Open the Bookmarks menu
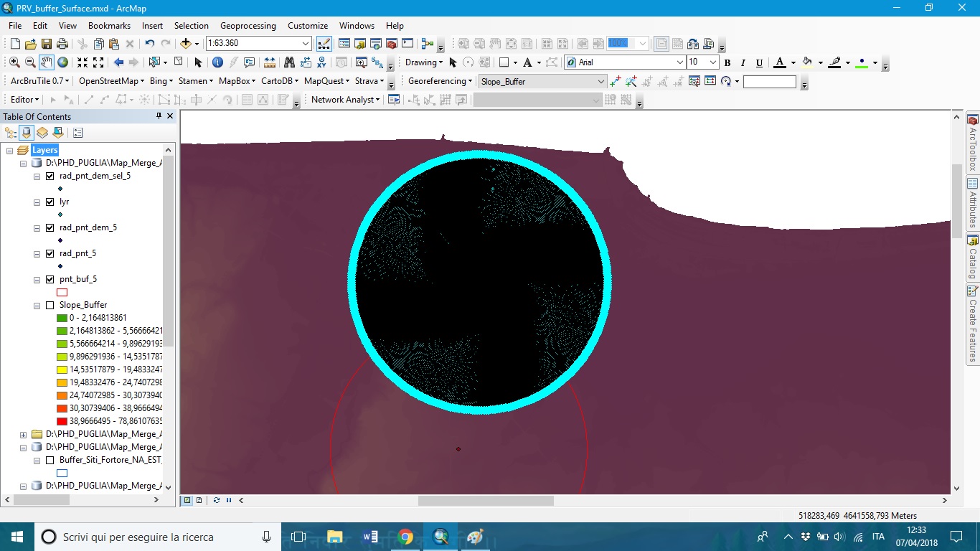Screen dimensions: 980x551 [x=109, y=25]
